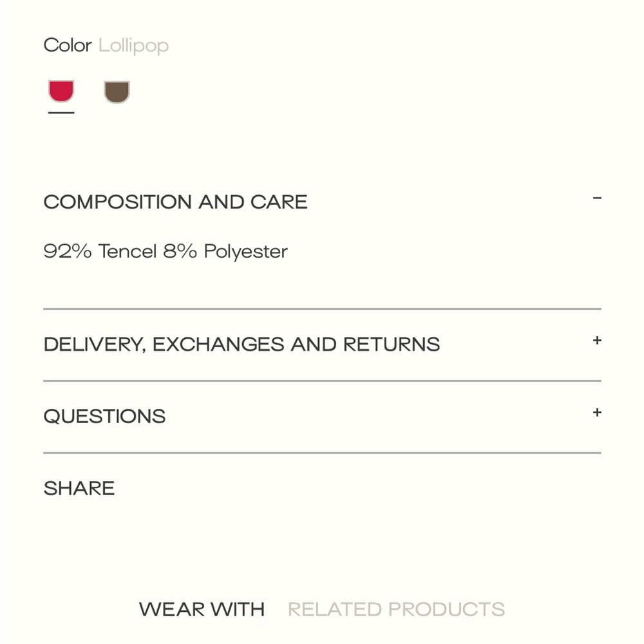Click the 8% Polyester composition text
This screenshot has width=644, height=644.
pyautogui.click(x=225, y=252)
